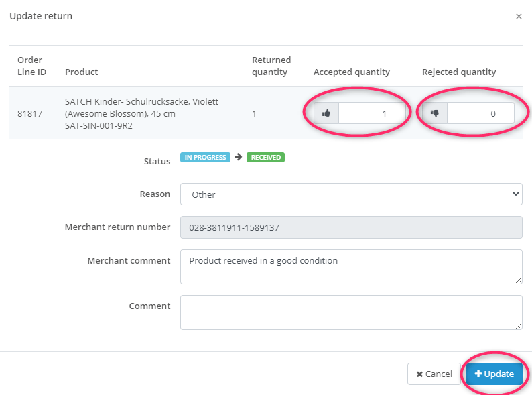Image resolution: width=532 pixels, height=395 pixels.
Task: Click into the empty Comment textarea
Action: point(351,313)
